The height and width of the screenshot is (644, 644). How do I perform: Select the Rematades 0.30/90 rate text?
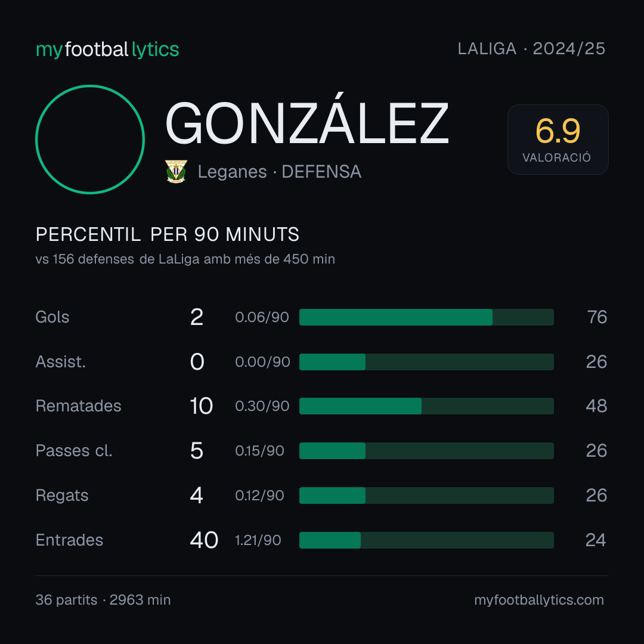pos(262,406)
